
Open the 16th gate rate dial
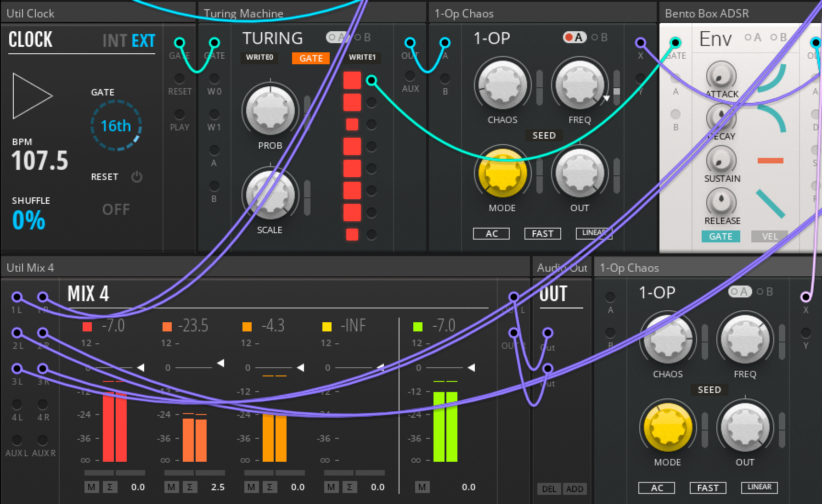(116, 126)
